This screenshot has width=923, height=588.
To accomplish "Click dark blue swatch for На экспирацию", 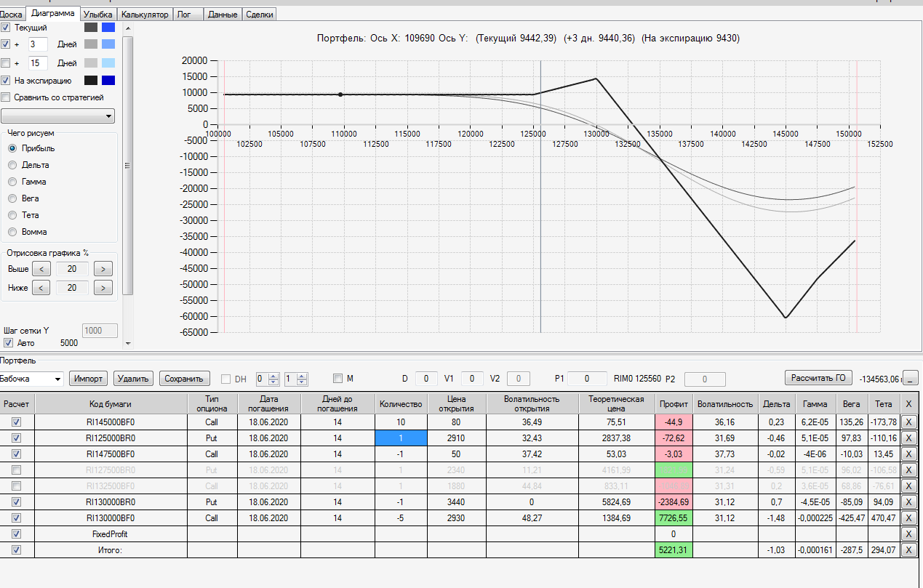I will point(108,81).
